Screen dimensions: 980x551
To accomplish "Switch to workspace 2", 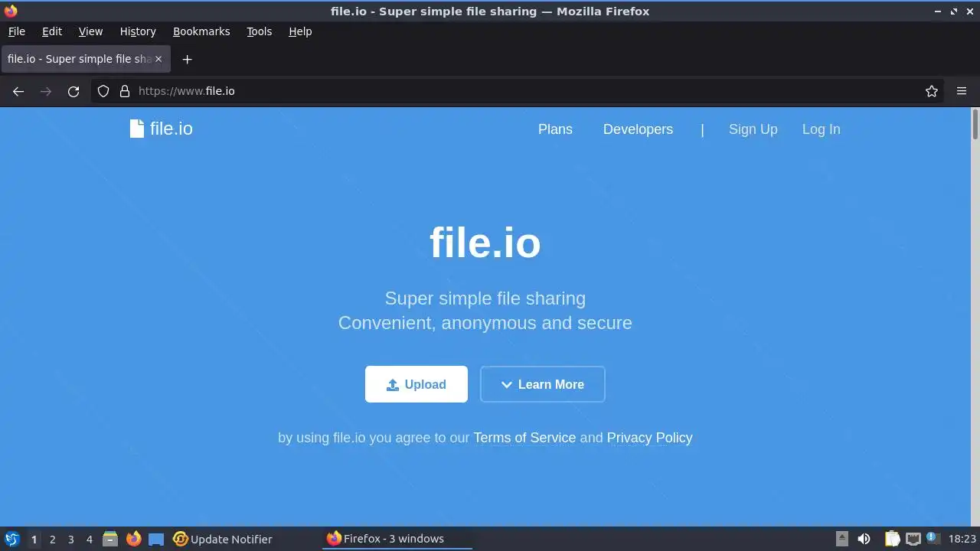I will 52,539.
